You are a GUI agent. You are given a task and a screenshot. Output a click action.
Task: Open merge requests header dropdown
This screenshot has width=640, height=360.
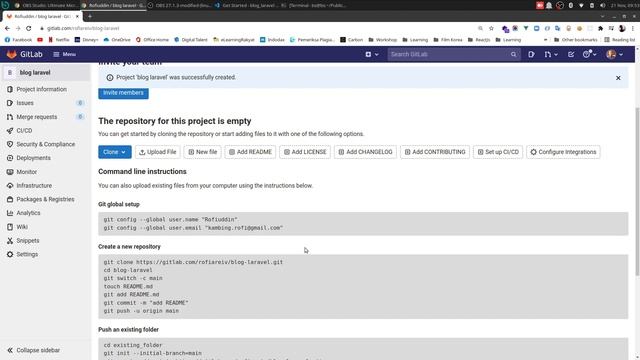[551, 54]
